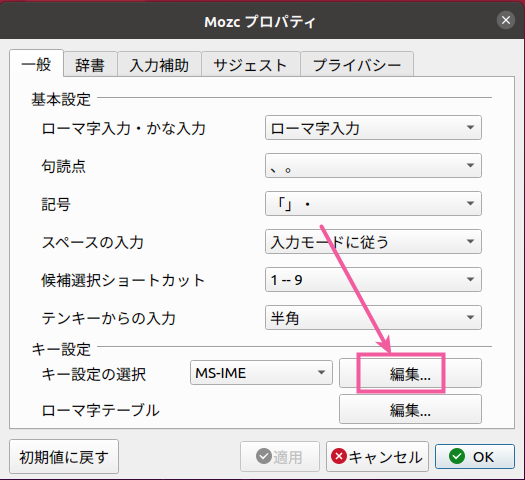This screenshot has width=525, height=480.
Task: Click the キャンセル button
Action: click(377, 457)
